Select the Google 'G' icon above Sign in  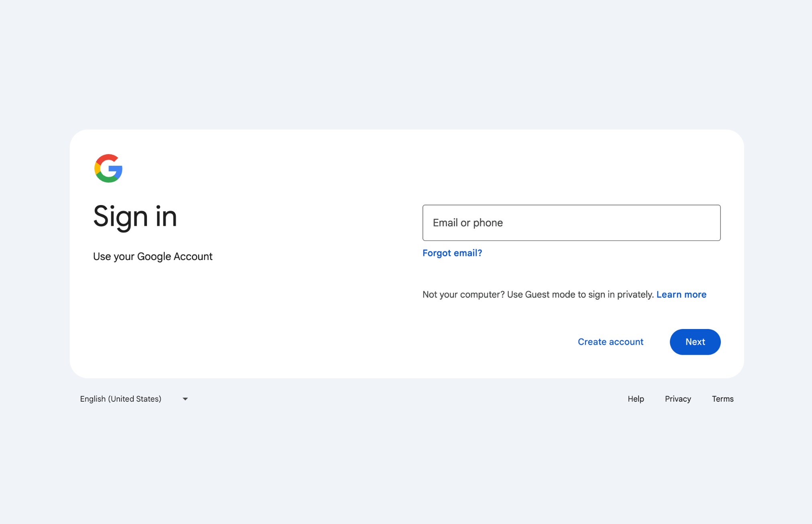[108, 169]
